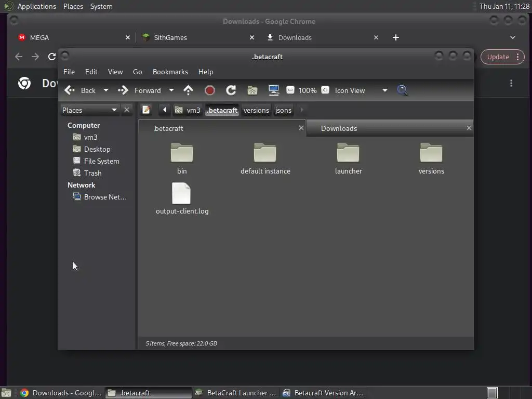Open vm3 in the Places sidebar
532x399 pixels.
click(x=90, y=137)
